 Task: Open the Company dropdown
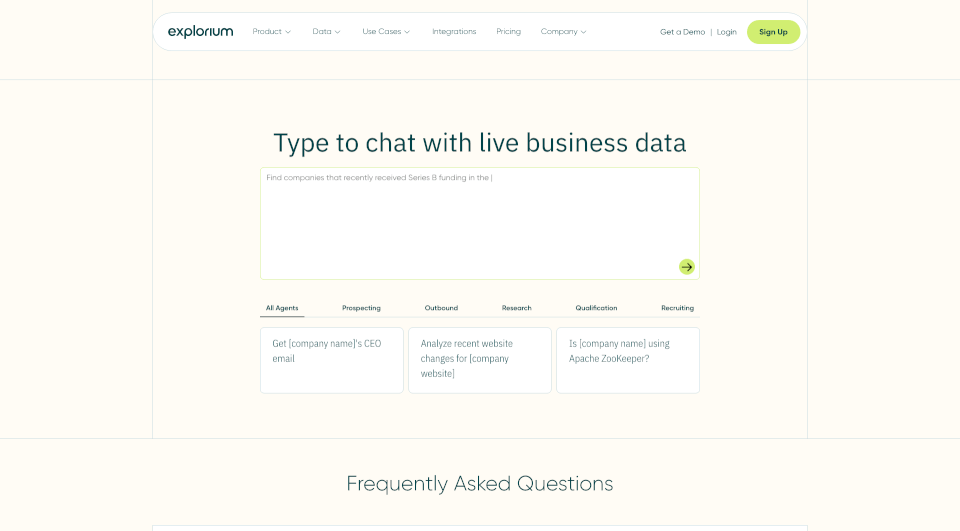click(563, 32)
